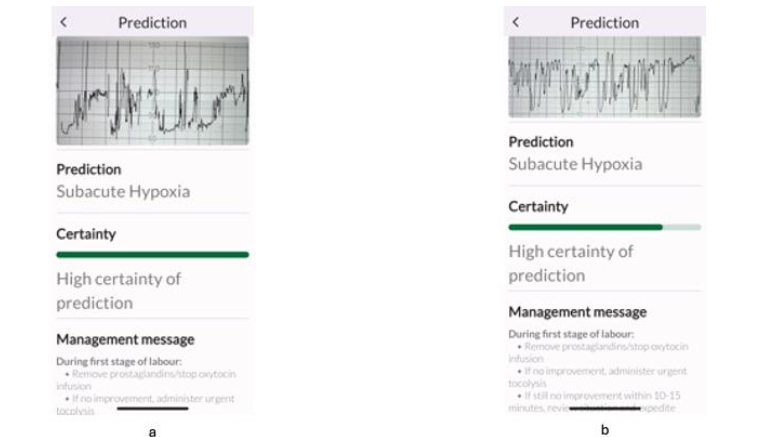This screenshot has width=764, height=437.
Task: Select the Subacute Hypoxia result on screen b
Action: (x=575, y=163)
